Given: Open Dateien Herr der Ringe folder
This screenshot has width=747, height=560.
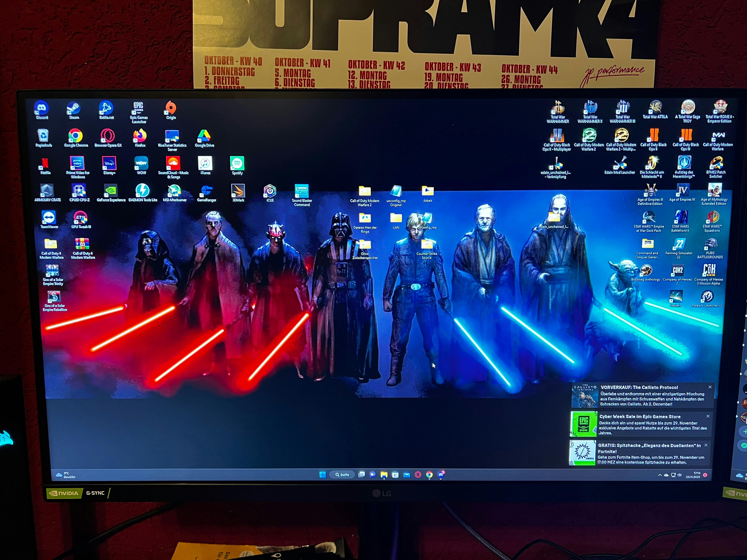Looking at the screenshot, I should [x=365, y=224].
